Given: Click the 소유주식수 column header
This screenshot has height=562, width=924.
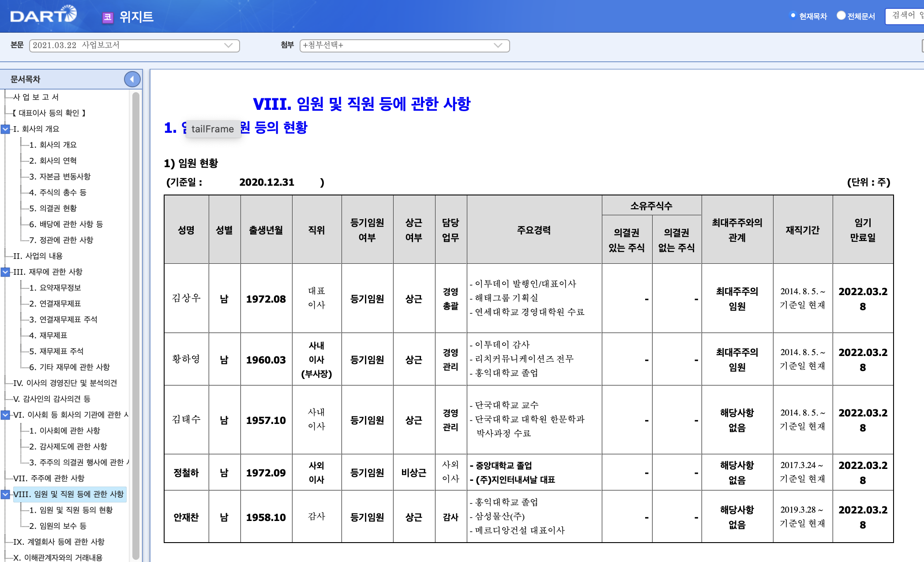Looking at the screenshot, I should click(651, 206).
